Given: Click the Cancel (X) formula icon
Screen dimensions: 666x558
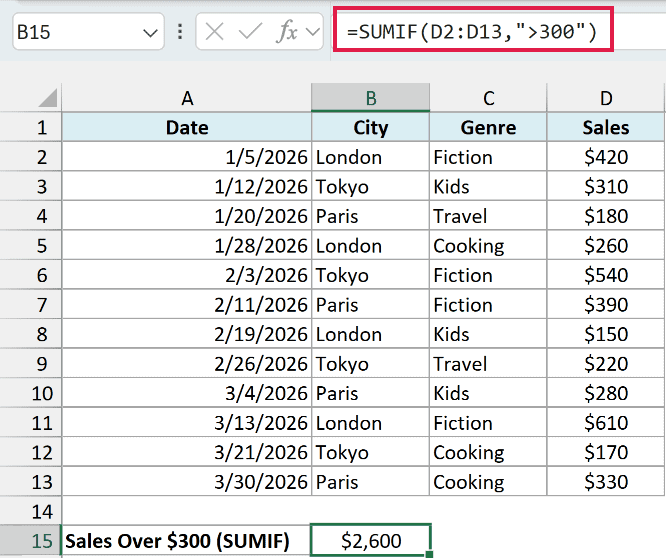Looking at the screenshot, I should coord(214,32).
